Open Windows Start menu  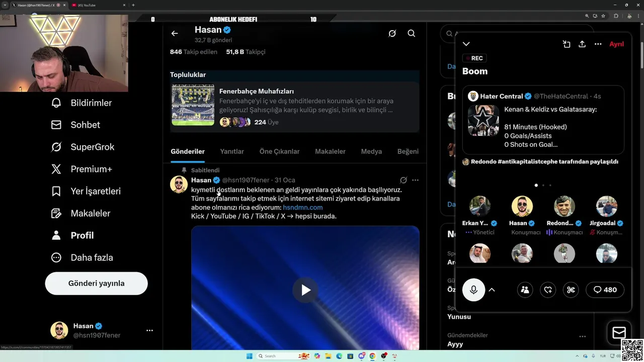(249, 356)
